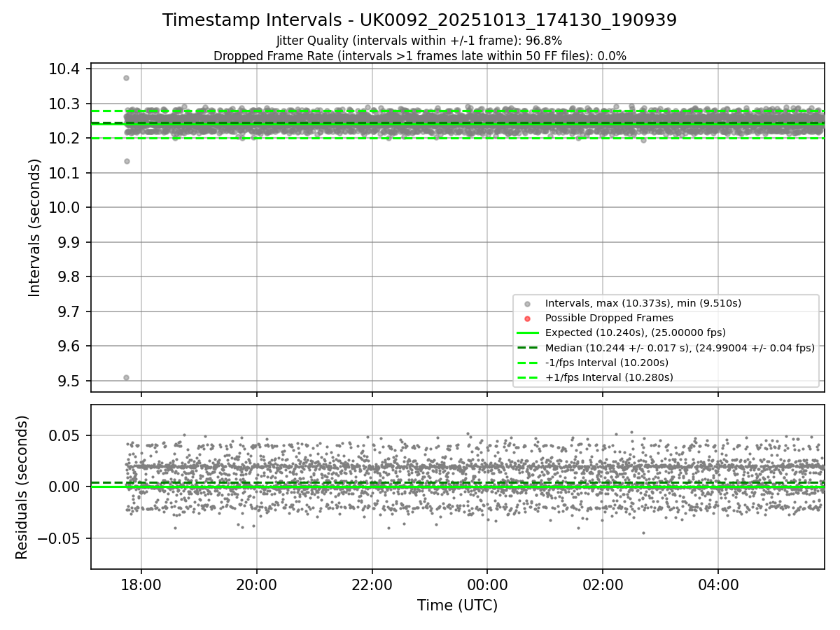Click the red Possible Dropped Frames legend marker
This screenshot has width=840, height=630.
(x=527, y=318)
